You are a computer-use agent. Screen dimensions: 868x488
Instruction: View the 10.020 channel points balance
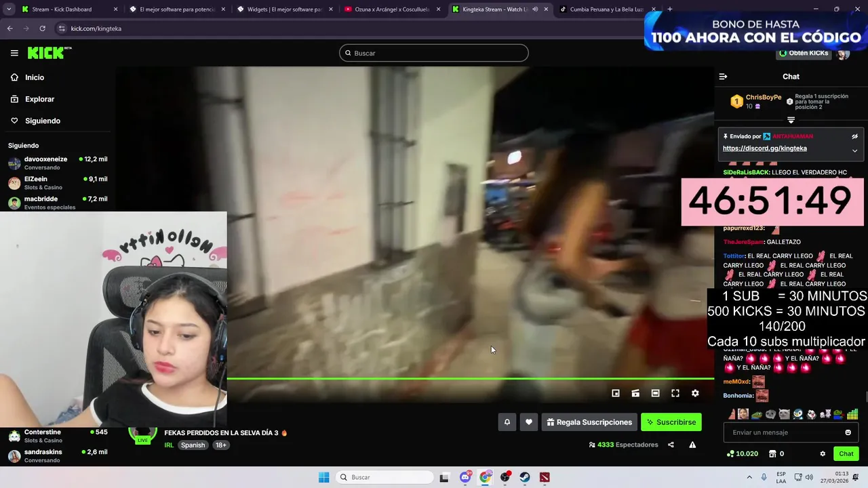pos(743,454)
